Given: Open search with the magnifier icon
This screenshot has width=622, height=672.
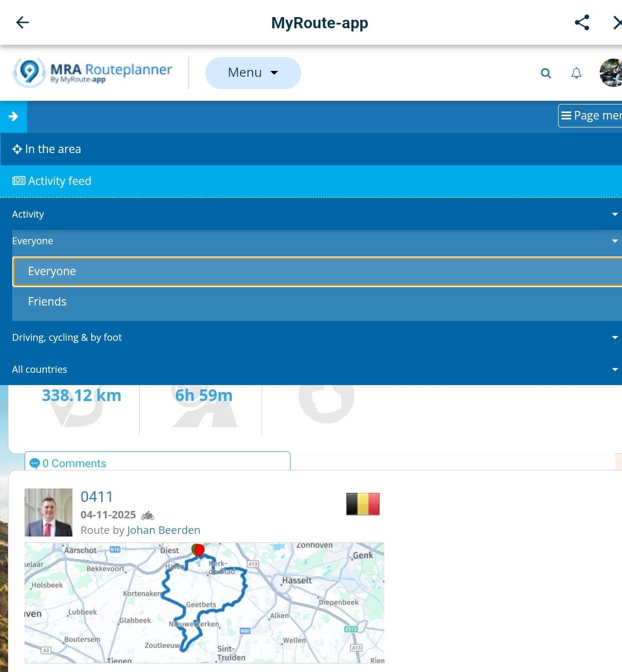Looking at the screenshot, I should pos(545,73).
